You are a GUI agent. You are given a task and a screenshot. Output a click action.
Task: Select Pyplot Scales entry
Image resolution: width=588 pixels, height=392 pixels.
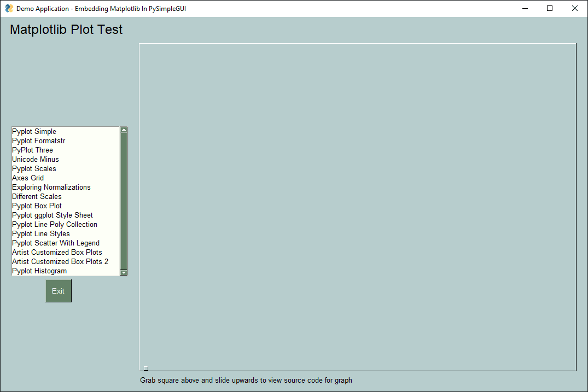tap(34, 169)
